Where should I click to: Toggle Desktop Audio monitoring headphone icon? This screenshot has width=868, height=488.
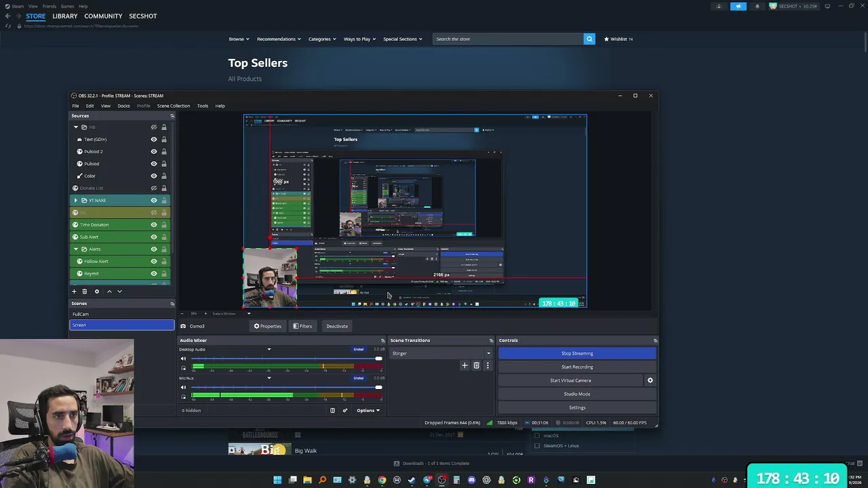(183, 368)
